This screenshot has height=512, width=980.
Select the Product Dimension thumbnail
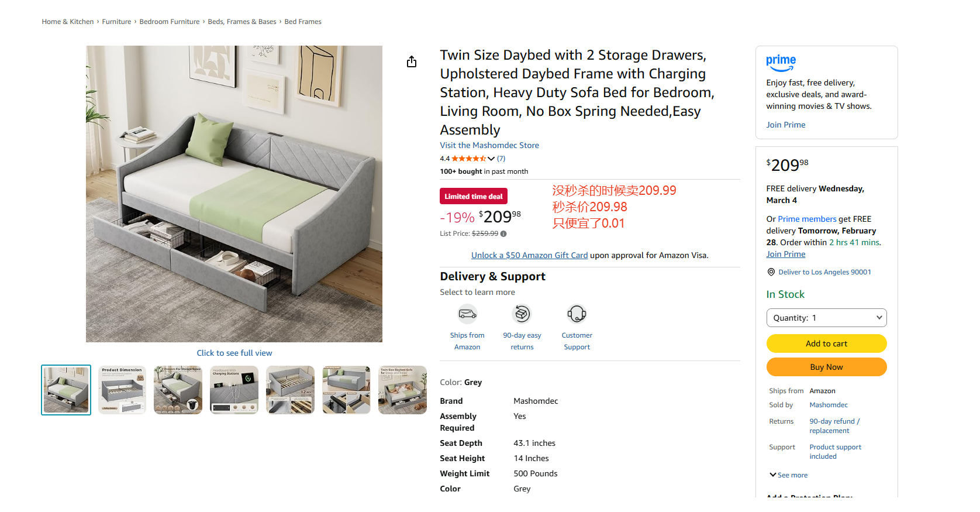[122, 390]
